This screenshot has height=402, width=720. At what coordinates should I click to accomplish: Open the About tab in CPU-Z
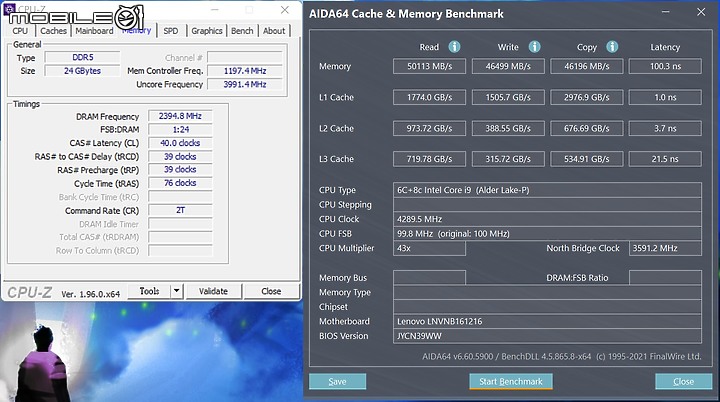click(x=274, y=31)
